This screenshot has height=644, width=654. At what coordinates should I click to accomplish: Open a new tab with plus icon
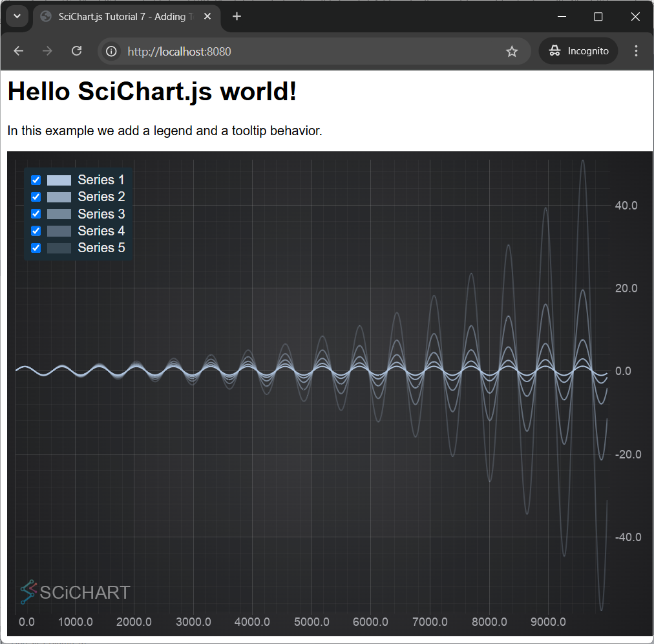(x=237, y=17)
